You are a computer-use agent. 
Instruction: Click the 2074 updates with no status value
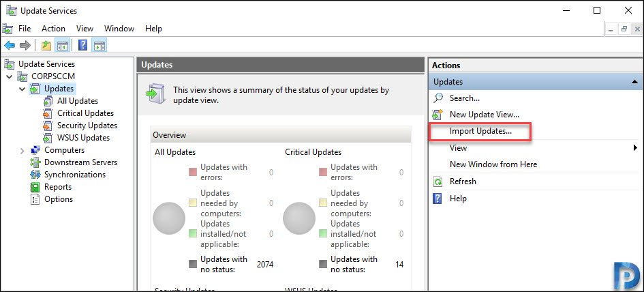pyautogui.click(x=265, y=265)
